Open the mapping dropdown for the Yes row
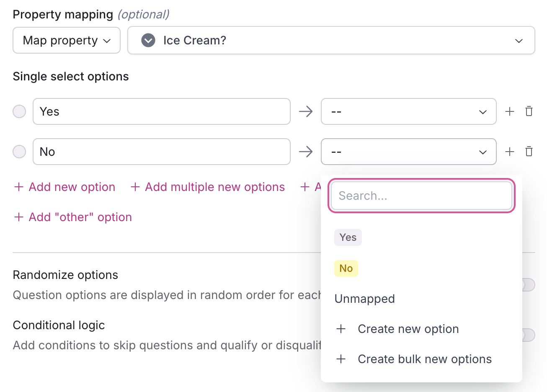 pyautogui.click(x=408, y=111)
